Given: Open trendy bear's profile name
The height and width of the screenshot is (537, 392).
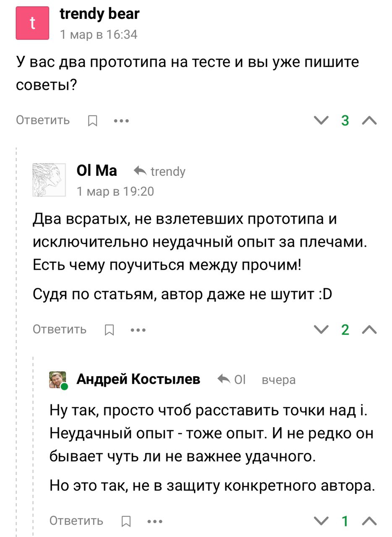Looking at the screenshot, I should [99, 14].
